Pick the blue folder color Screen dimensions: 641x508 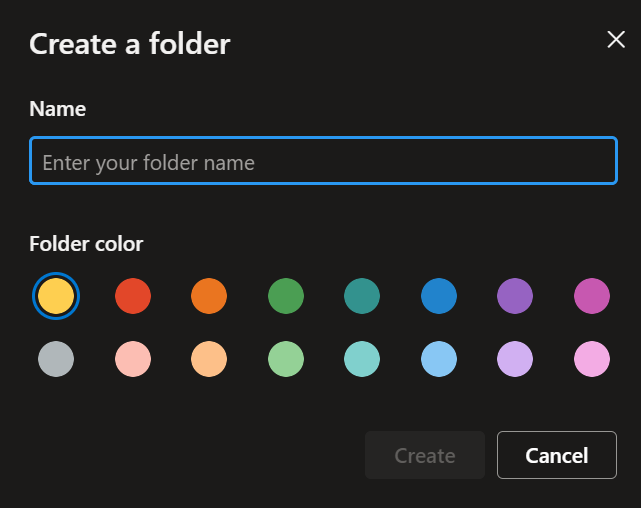(x=439, y=296)
